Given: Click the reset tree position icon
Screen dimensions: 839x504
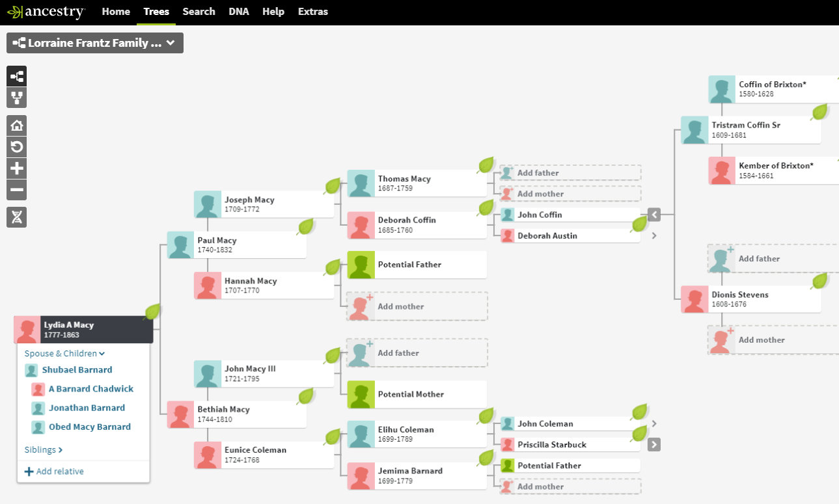Looking at the screenshot, I should click(x=17, y=147).
